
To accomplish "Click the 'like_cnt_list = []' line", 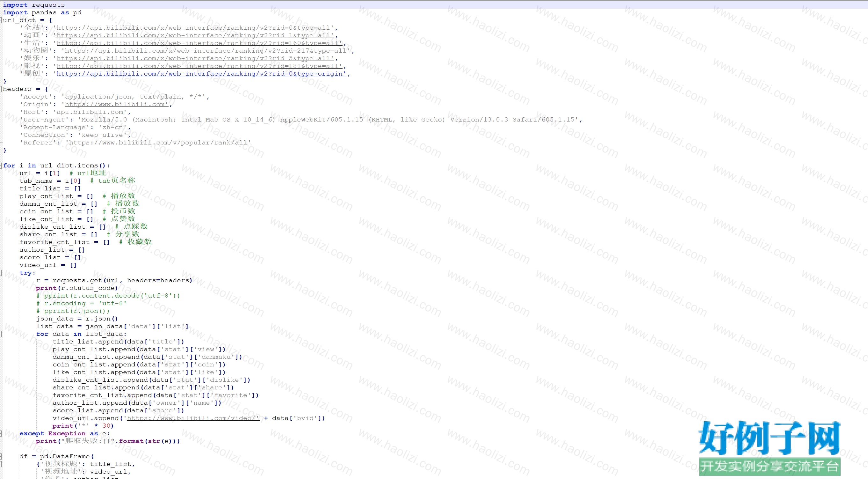I will (56, 219).
